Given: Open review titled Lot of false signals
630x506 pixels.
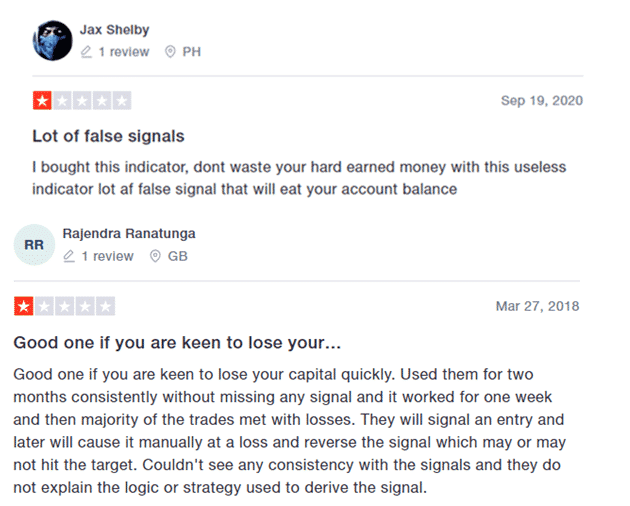Looking at the screenshot, I should click(x=108, y=136).
